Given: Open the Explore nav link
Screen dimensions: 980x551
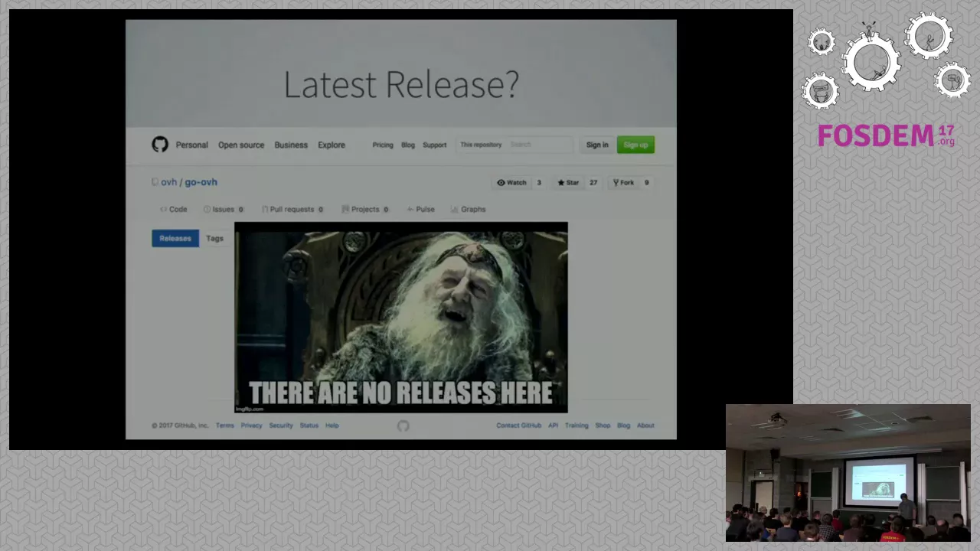Looking at the screenshot, I should pyautogui.click(x=332, y=145).
